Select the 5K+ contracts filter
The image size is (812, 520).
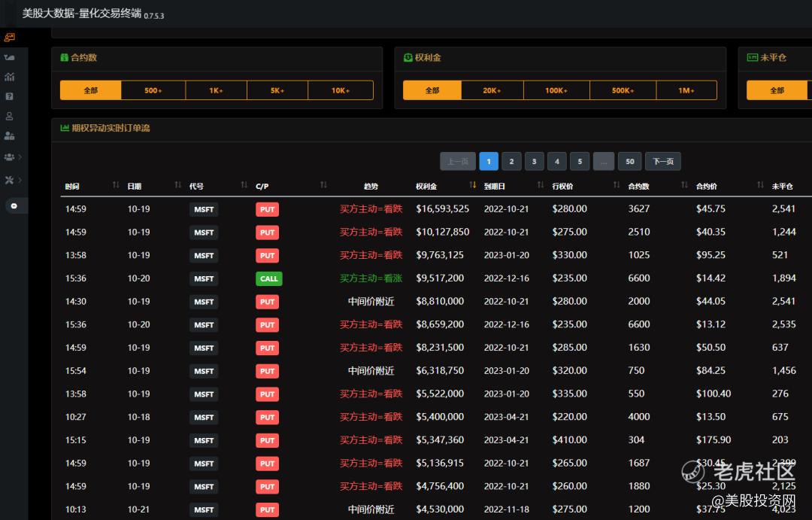(277, 90)
